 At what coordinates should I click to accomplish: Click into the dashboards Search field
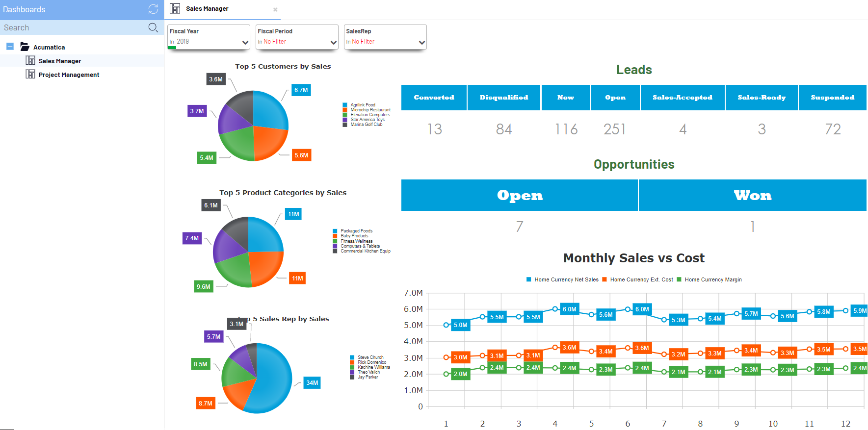(74, 27)
